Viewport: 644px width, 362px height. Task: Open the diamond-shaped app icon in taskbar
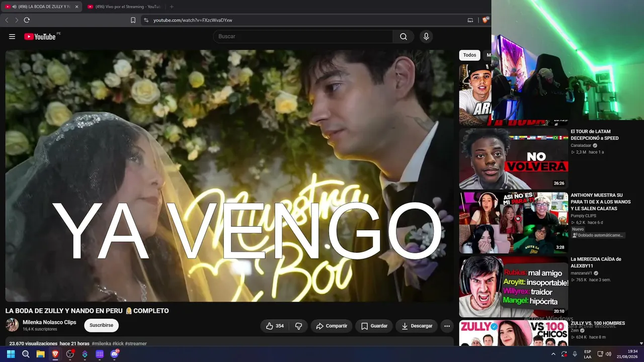click(x=85, y=354)
